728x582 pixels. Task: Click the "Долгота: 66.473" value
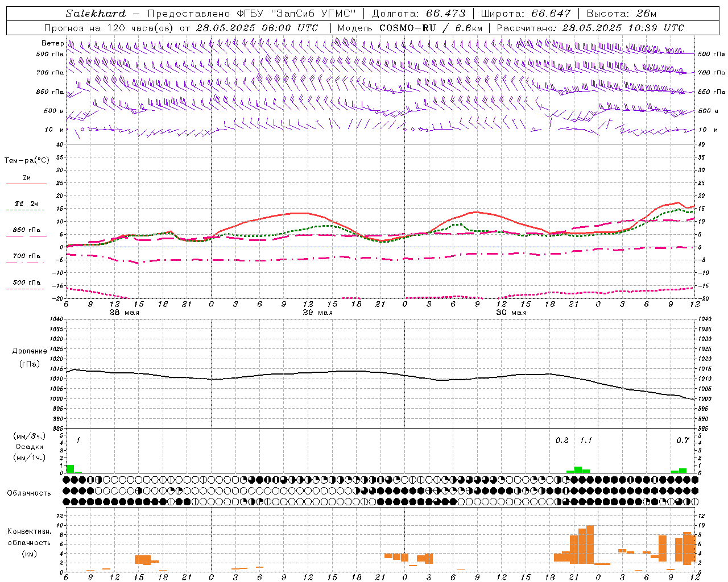[x=419, y=14]
